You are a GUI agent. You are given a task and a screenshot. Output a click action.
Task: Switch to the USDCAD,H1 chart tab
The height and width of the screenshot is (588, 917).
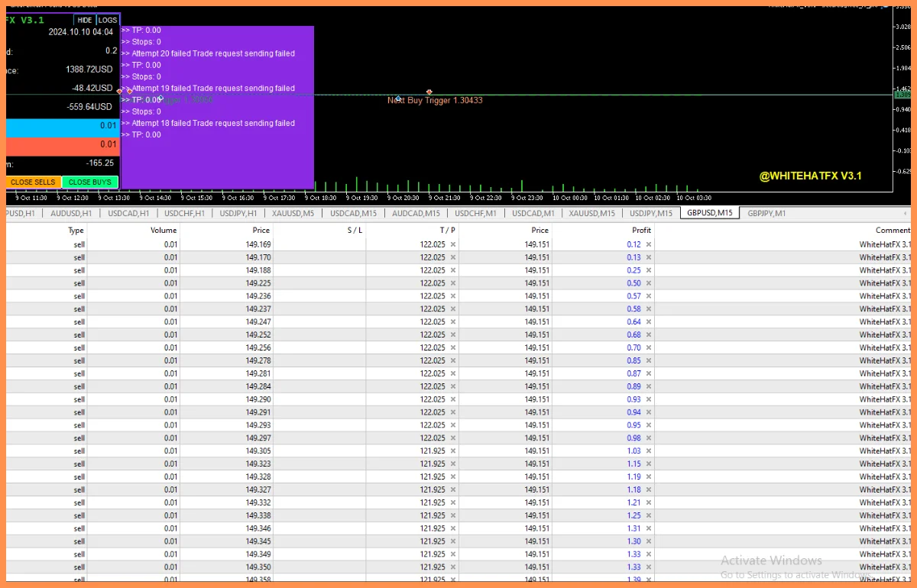tap(128, 213)
